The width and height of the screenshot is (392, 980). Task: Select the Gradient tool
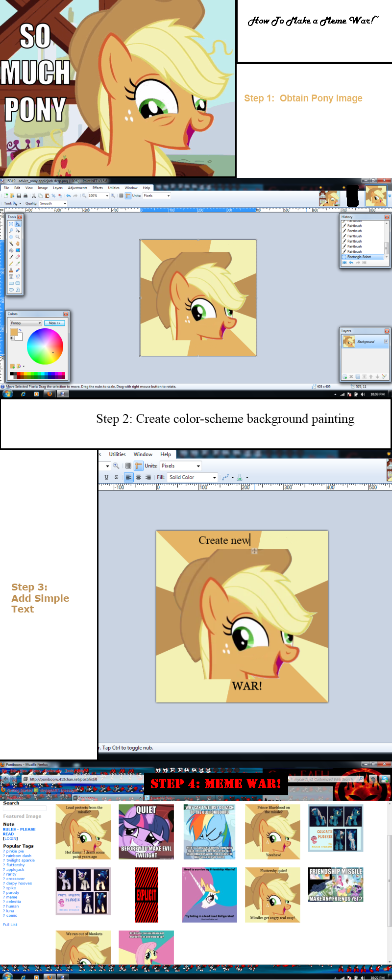(x=18, y=250)
